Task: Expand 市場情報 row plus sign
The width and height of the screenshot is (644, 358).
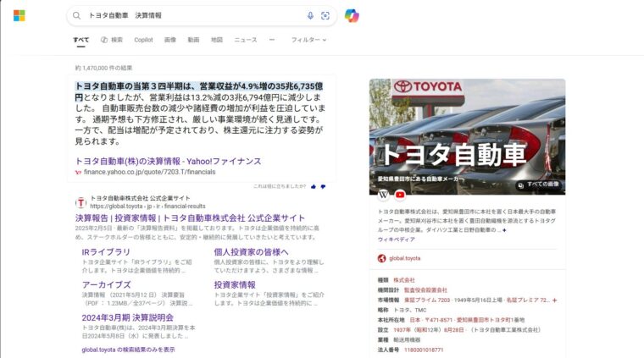Action: click(554, 300)
